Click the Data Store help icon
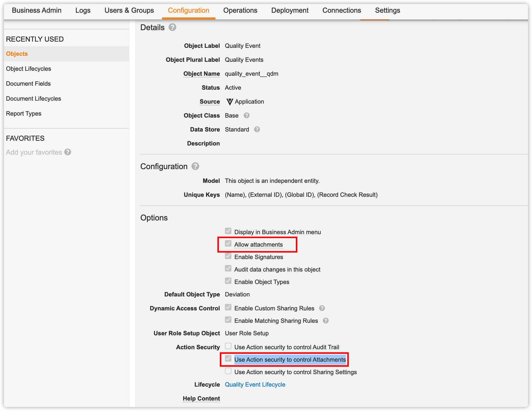 pyautogui.click(x=257, y=129)
